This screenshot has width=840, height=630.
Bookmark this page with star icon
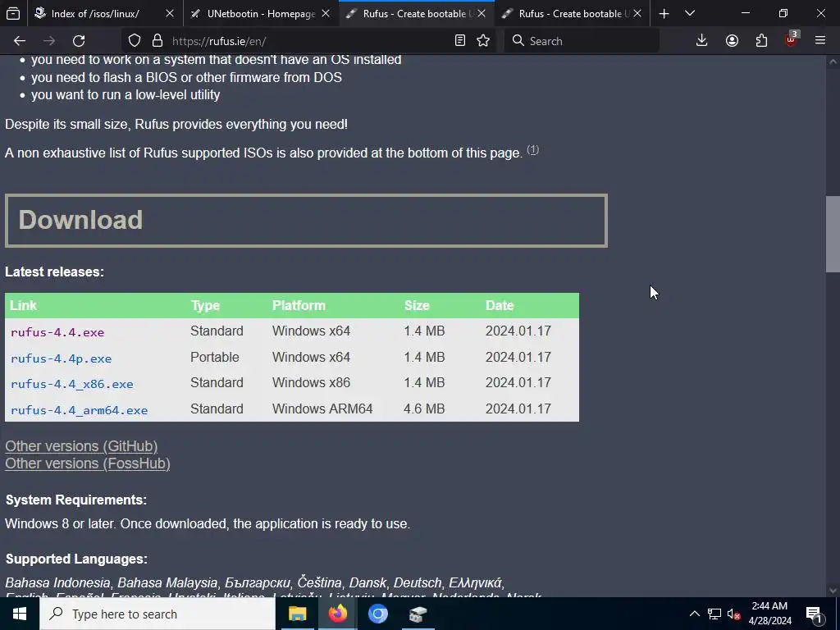click(483, 41)
